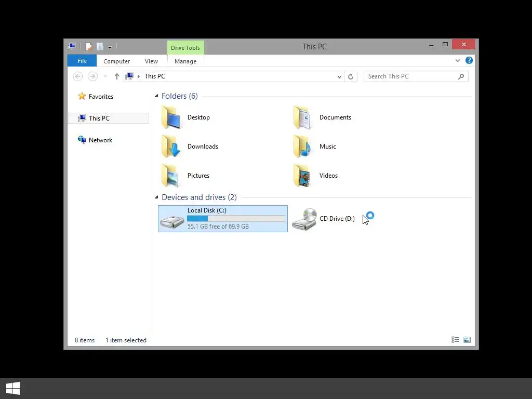Click the Pictures folder label
Viewport: 532px width, 399px height.
198,176
